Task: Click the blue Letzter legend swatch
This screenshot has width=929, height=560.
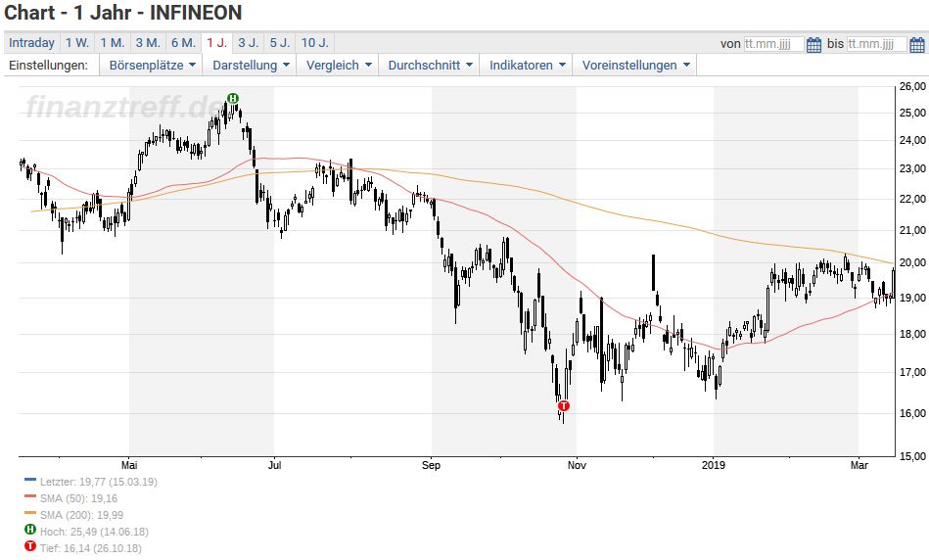Action: (x=30, y=479)
